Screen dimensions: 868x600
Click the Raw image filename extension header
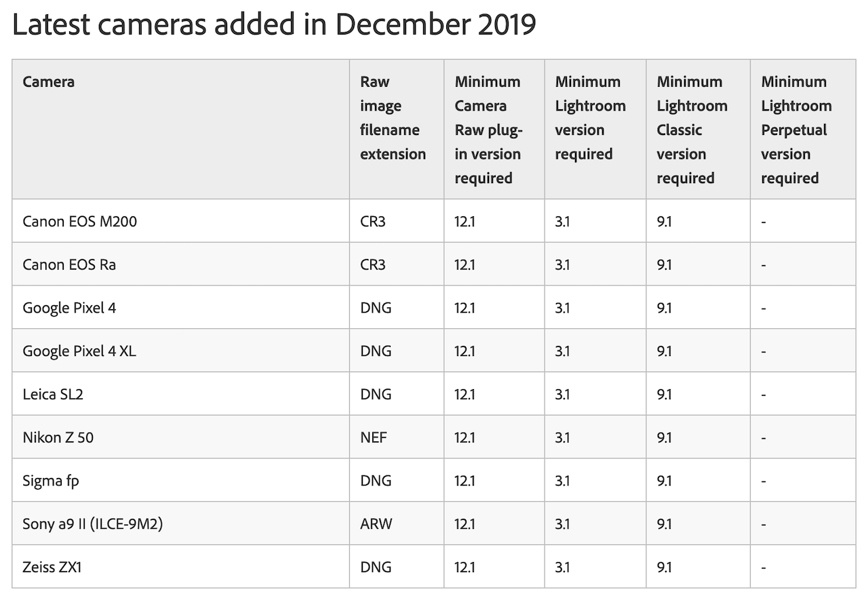[393, 118]
